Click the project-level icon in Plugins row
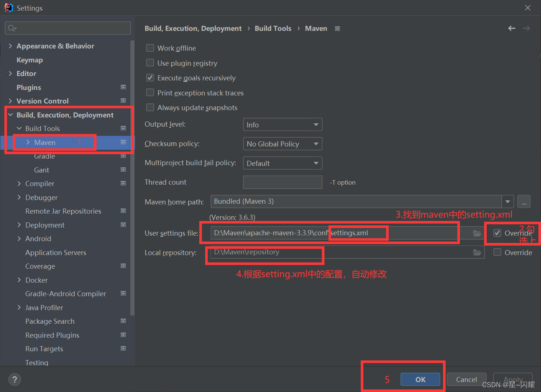 [x=123, y=87]
